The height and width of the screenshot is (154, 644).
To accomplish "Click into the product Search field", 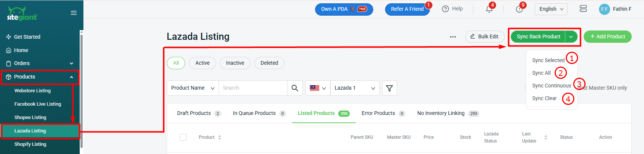I will (x=253, y=88).
